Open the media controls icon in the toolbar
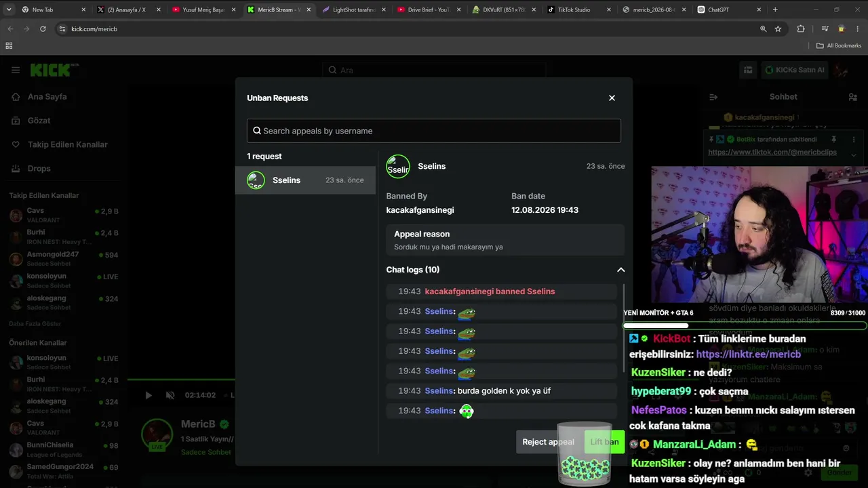 pyautogui.click(x=825, y=29)
